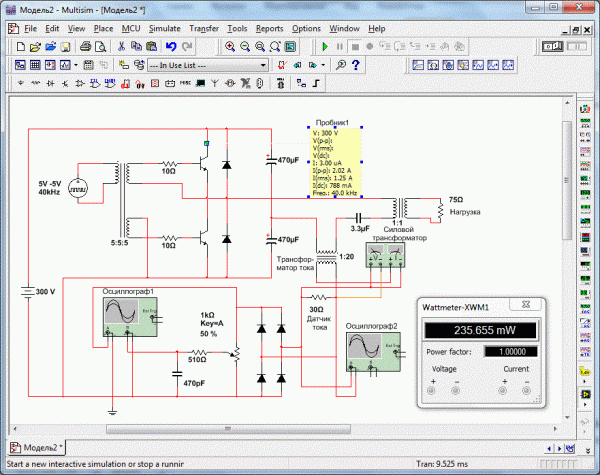
Task: Place a Source component from toolbar
Action: pyautogui.click(x=21, y=83)
